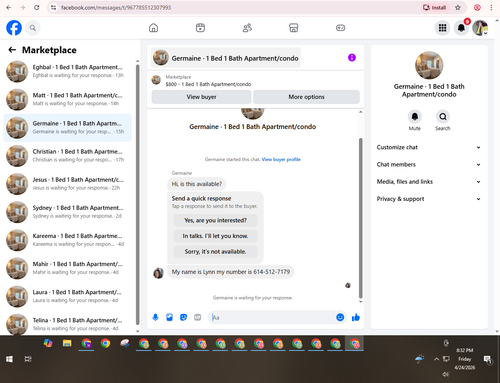The image size is (500, 383).
Task: Choose a sticker icon
Action: 183,317
